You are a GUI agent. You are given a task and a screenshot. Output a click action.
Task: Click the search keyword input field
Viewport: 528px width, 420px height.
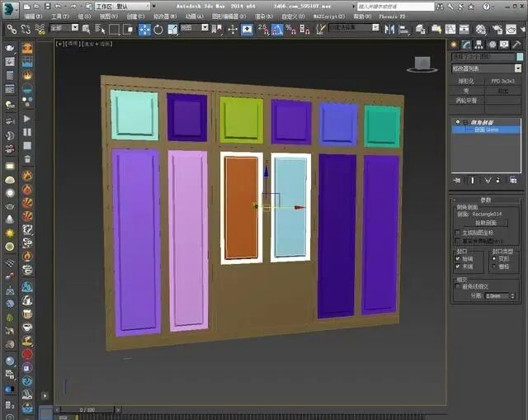tap(395, 7)
